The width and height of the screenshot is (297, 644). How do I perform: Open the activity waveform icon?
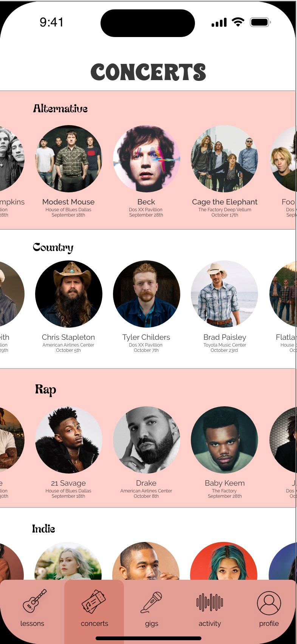210,602
